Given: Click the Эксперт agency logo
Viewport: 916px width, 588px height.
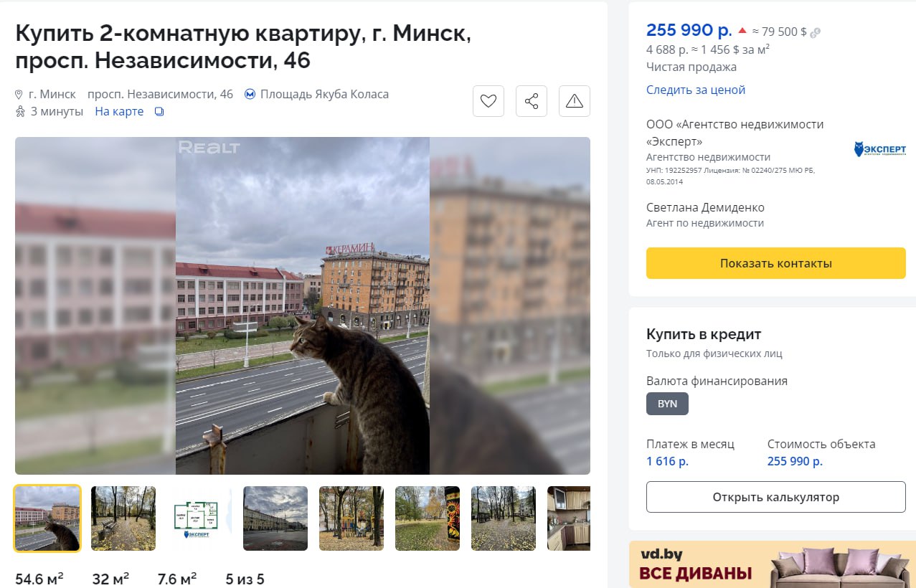Looking at the screenshot, I should click(x=880, y=149).
